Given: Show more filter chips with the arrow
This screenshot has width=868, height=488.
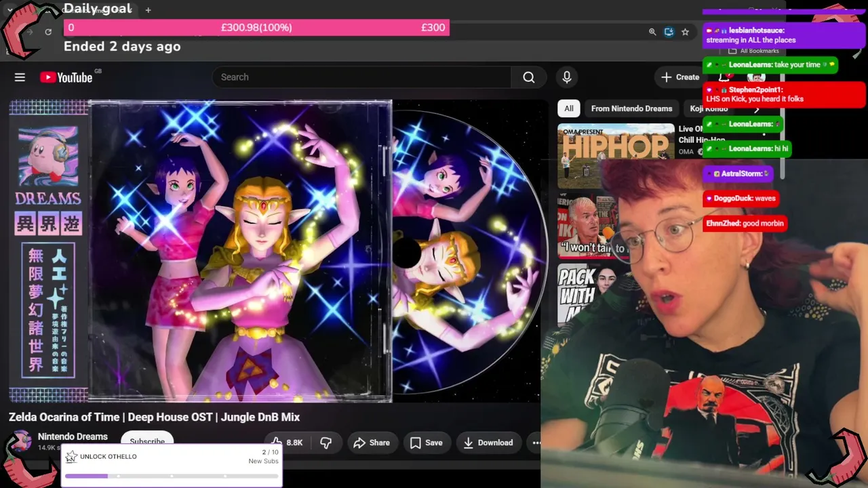Looking at the screenshot, I should tap(757, 108).
